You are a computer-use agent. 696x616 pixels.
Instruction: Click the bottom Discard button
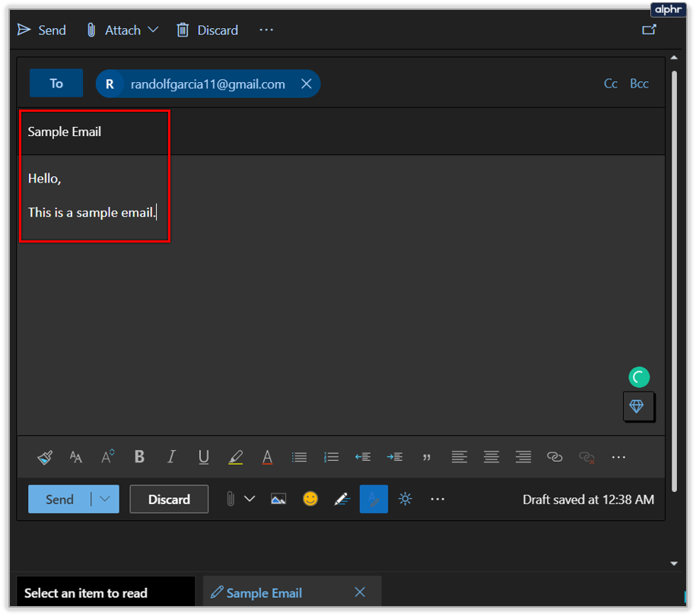tap(169, 500)
